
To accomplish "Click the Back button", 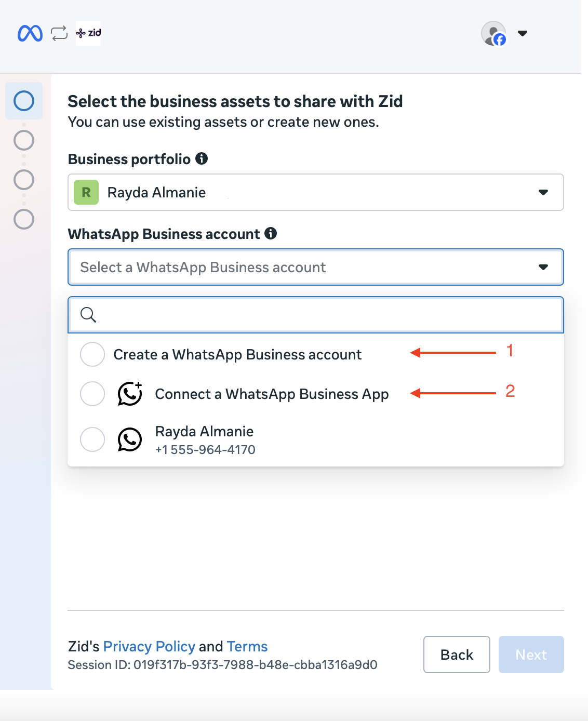I will [457, 655].
